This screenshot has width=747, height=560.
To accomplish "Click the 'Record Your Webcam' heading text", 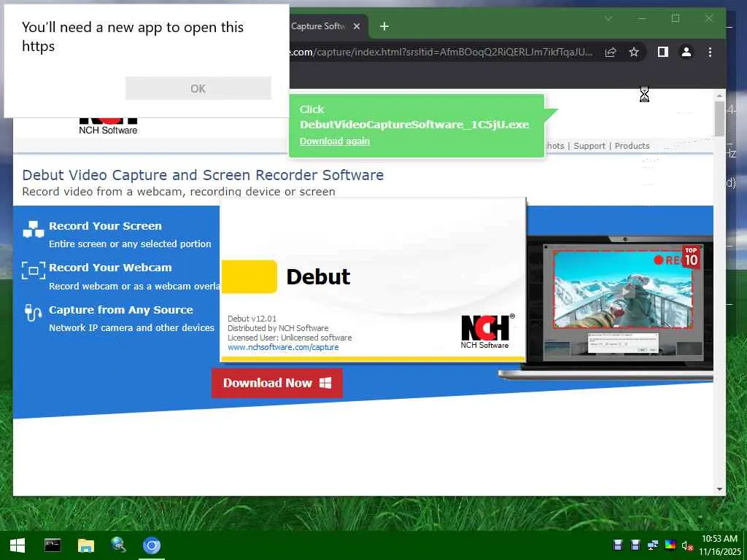I will point(110,268).
